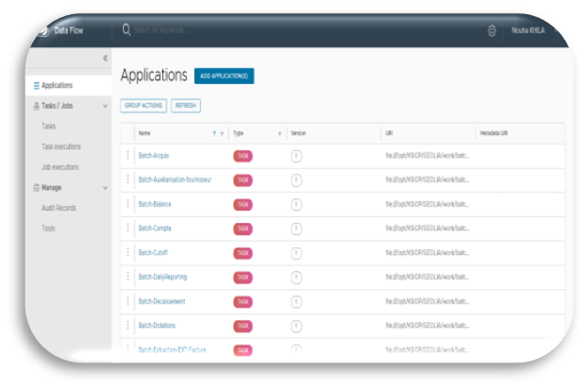Viewport: 588px width, 389px height.
Task: Click the TASK badge for Batch-Dotations
Action: (x=243, y=326)
